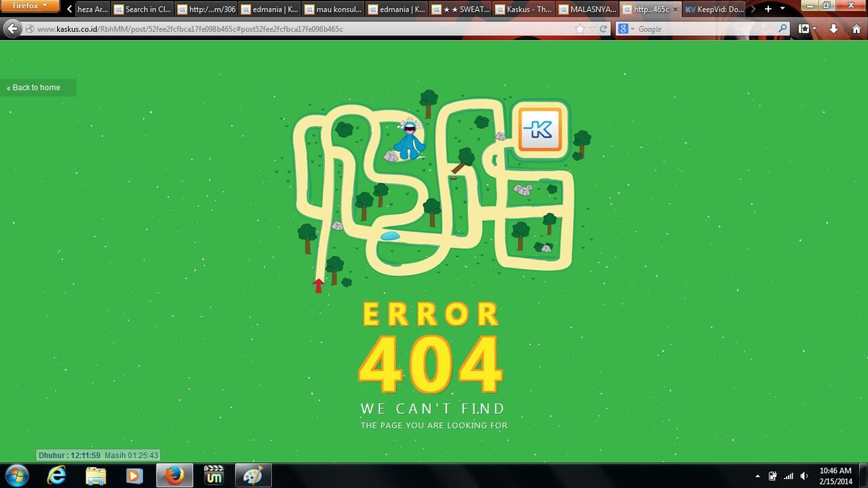The height and width of the screenshot is (488, 868).
Task: Click into the Google search box
Action: click(705, 29)
